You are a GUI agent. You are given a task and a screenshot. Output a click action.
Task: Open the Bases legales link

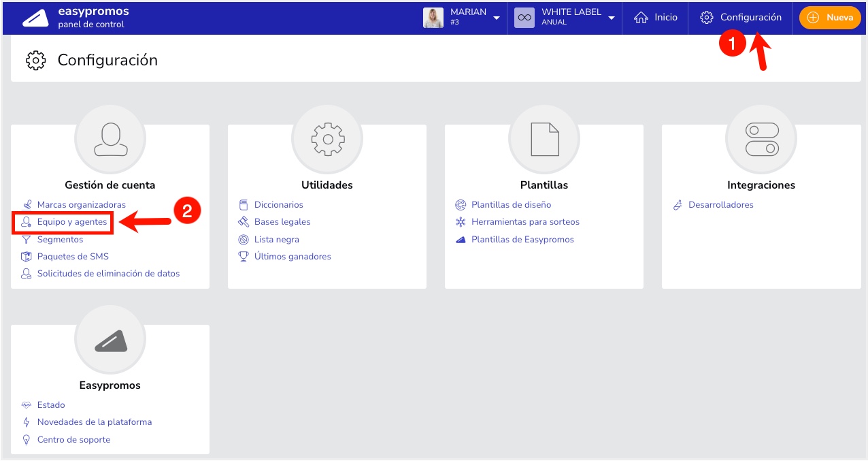(x=282, y=222)
